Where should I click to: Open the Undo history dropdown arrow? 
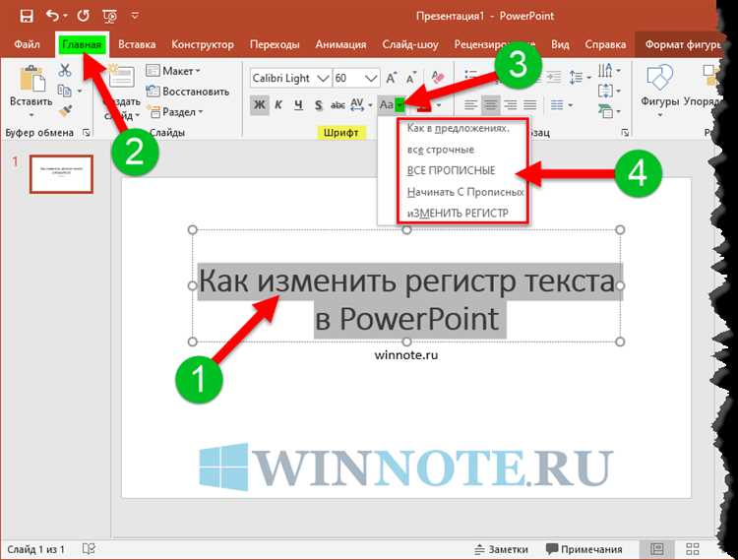(65, 16)
